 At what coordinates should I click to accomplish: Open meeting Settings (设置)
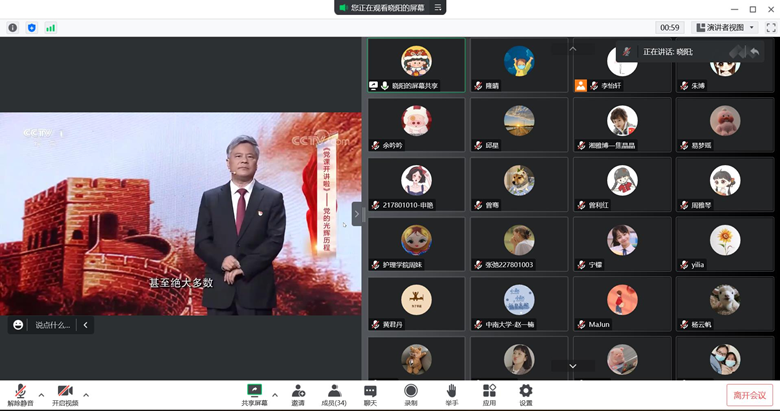coord(525,392)
